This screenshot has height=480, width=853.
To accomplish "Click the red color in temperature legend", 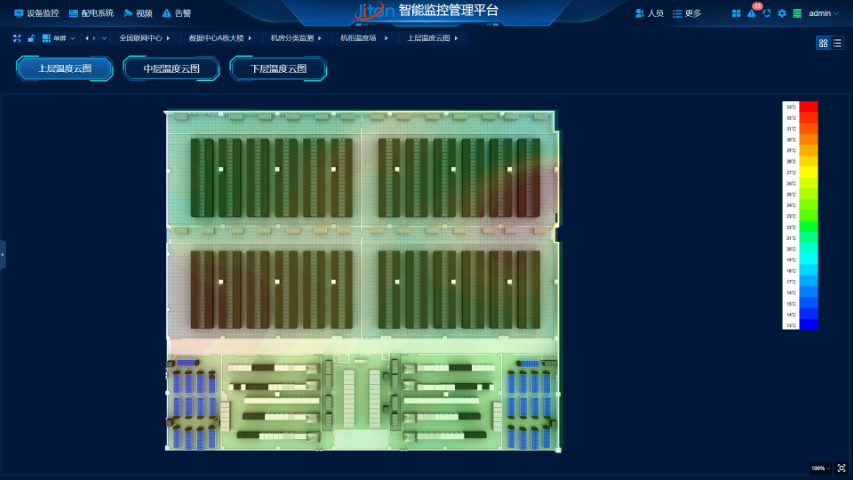I will click(808, 107).
